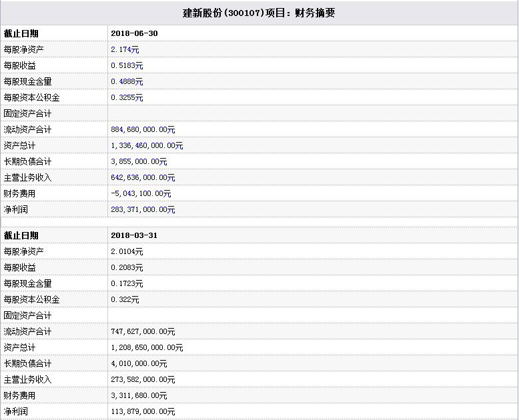The width and height of the screenshot is (519, 420).
Task: Select the 2018-03-31 date header
Action: click(134, 235)
